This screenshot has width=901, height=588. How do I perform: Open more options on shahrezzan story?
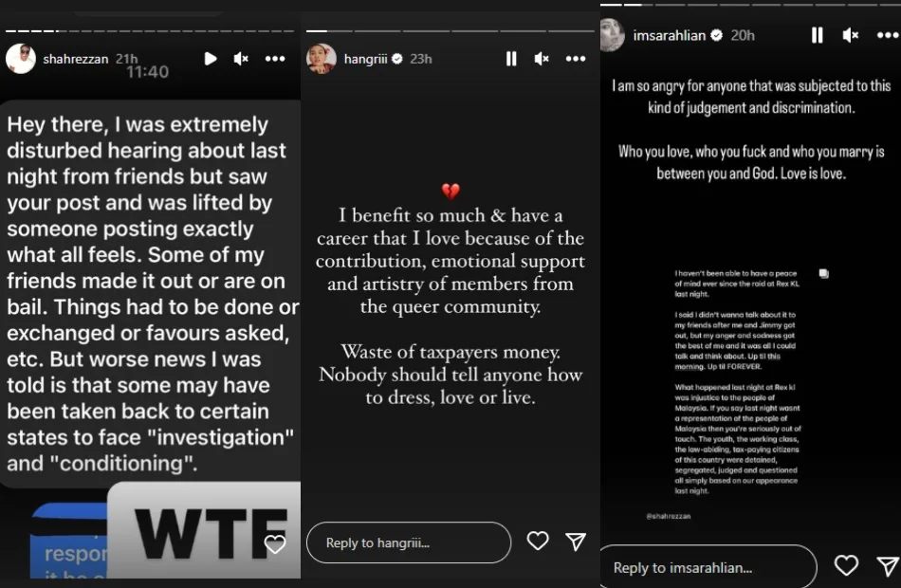pos(275,59)
